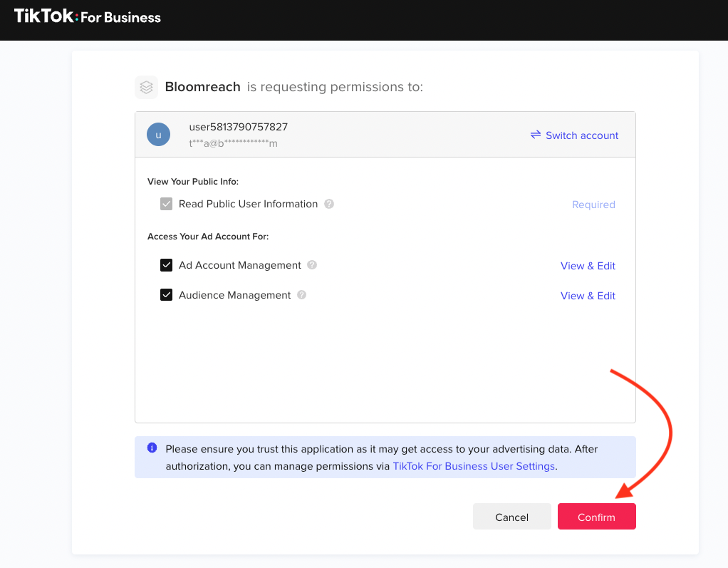
Task: Click Switch account link
Action: click(582, 135)
